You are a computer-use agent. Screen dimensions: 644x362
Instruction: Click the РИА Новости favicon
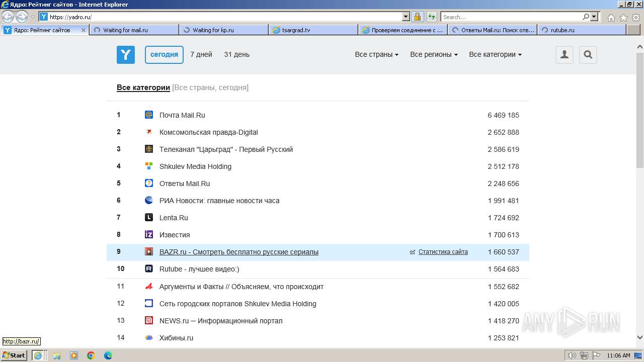[149, 200]
